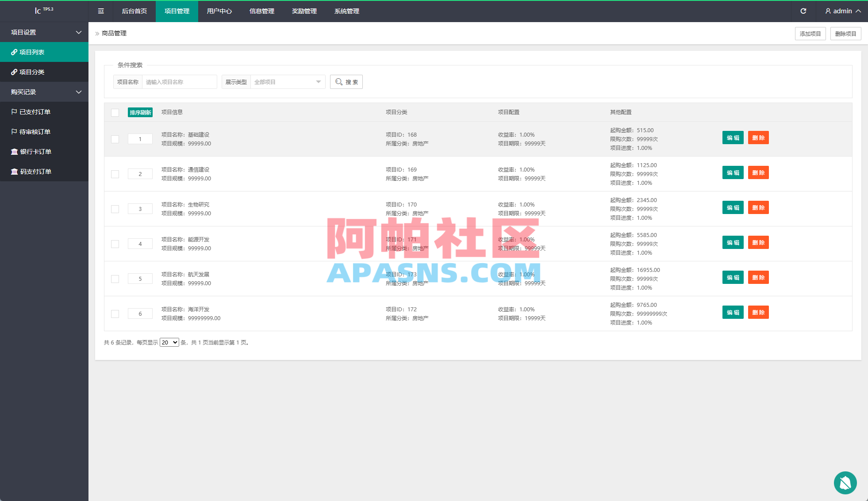Switch to the 用户中心 menu
The height and width of the screenshot is (501, 868).
[x=219, y=11]
